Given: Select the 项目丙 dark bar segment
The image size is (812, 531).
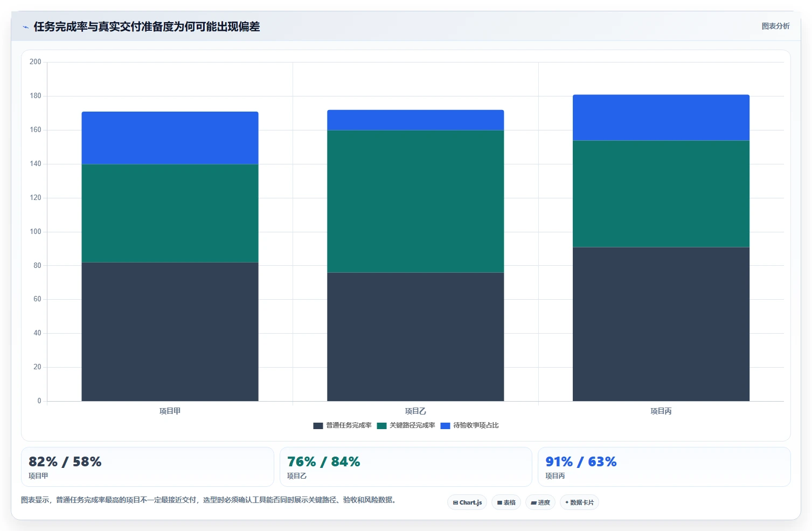Looking at the screenshot, I should point(661,324).
